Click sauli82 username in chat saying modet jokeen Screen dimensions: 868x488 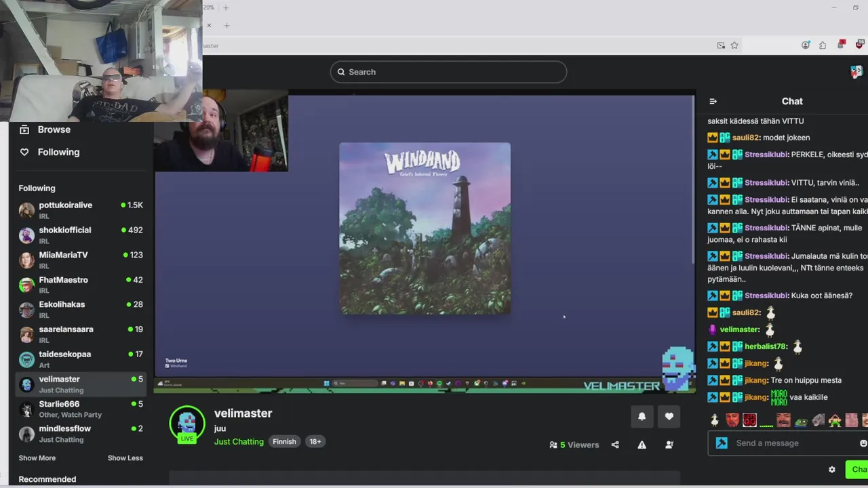coord(746,138)
